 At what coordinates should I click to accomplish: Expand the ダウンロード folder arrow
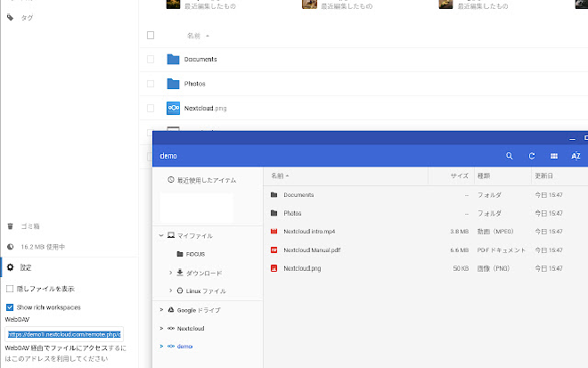coord(170,273)
